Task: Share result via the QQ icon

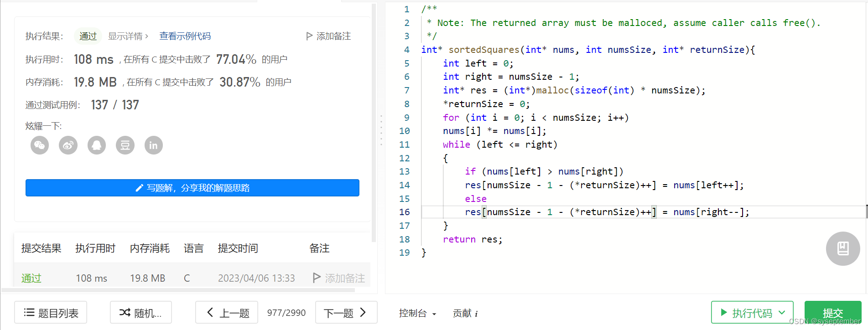Action: tap(97, 145)
